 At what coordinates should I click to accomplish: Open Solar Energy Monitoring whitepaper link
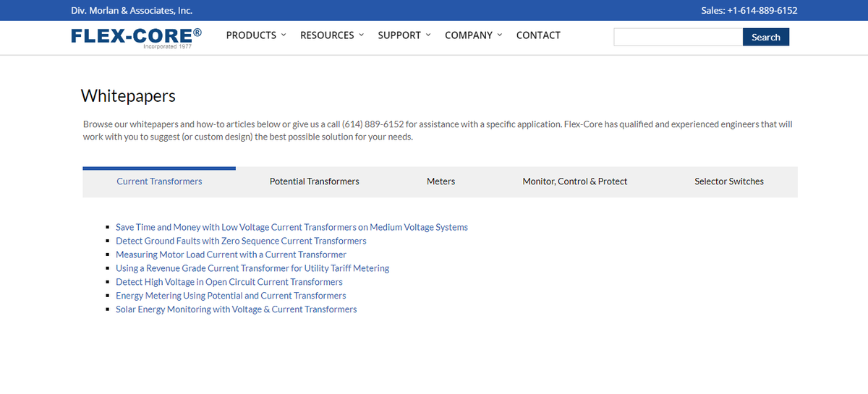[237, 309]
